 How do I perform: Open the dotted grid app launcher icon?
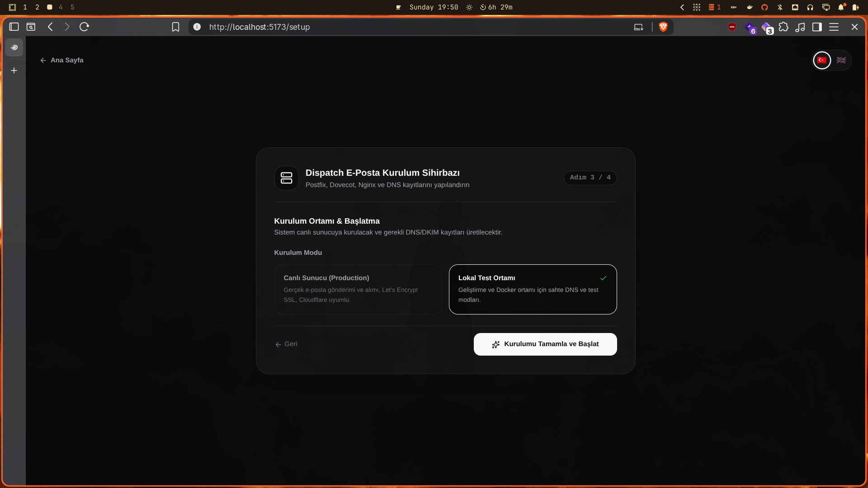click(x=697, y=7)
